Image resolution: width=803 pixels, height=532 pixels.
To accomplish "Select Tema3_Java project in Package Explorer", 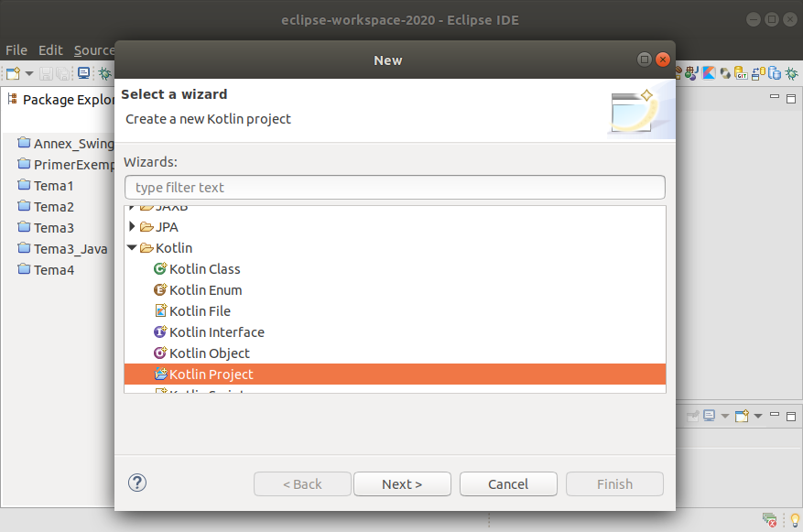I will click(62, 248).
